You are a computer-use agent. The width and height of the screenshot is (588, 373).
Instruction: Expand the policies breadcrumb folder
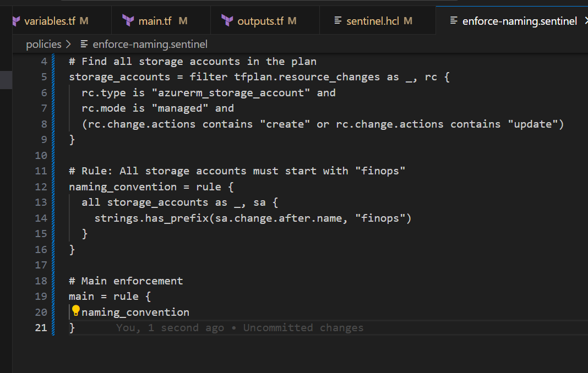click(43, 44)
